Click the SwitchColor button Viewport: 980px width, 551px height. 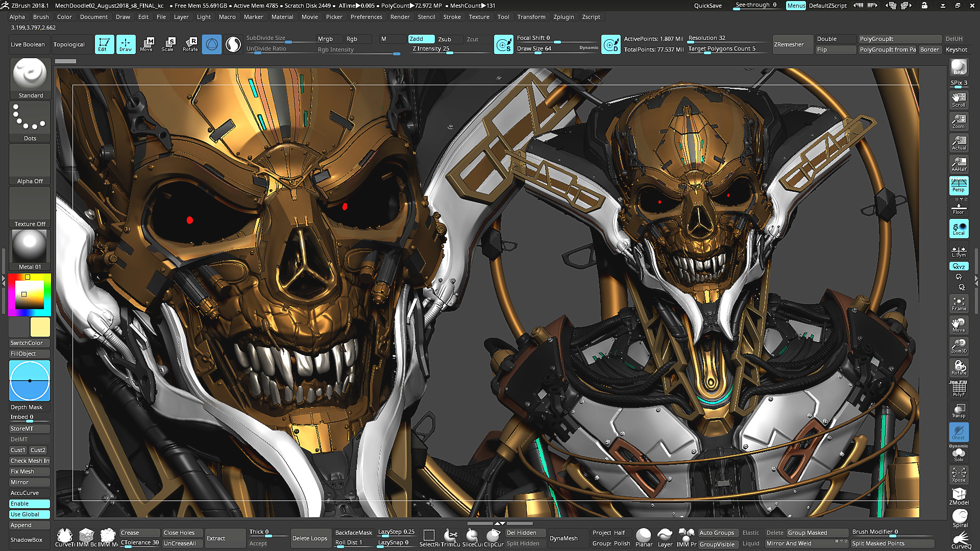[x=30, y=343]
